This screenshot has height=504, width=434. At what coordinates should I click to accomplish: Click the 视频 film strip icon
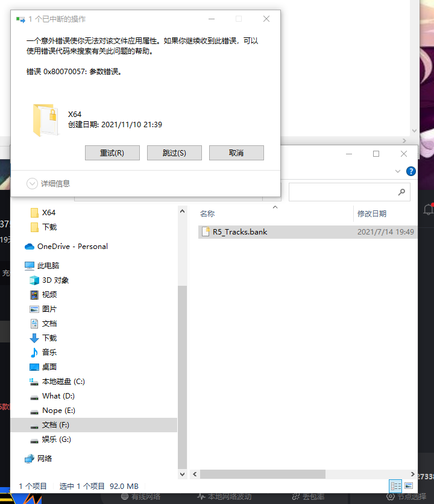pos(34,295)
